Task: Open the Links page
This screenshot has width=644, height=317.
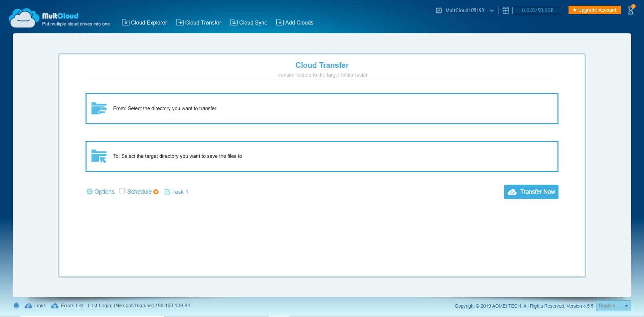Action: (40, 306)
